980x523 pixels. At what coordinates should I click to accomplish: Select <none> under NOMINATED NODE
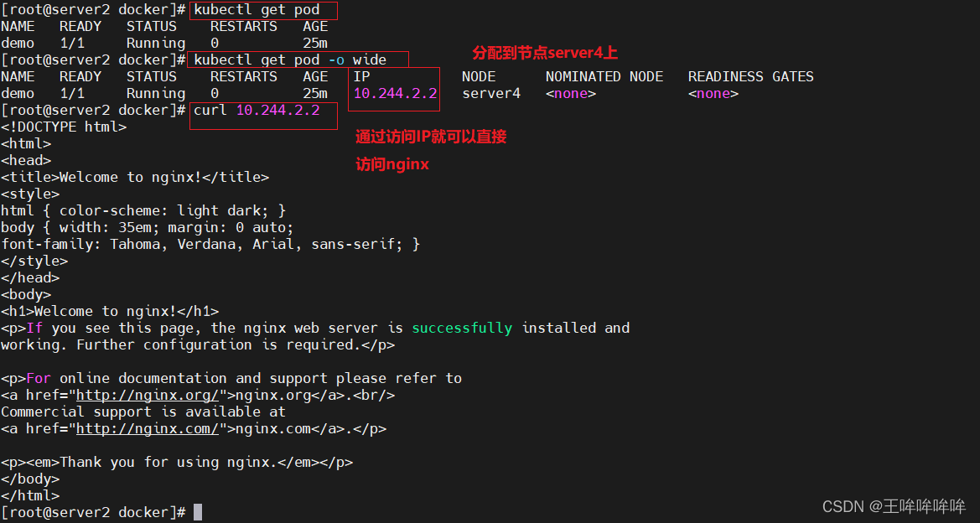[x=571, y=93]
